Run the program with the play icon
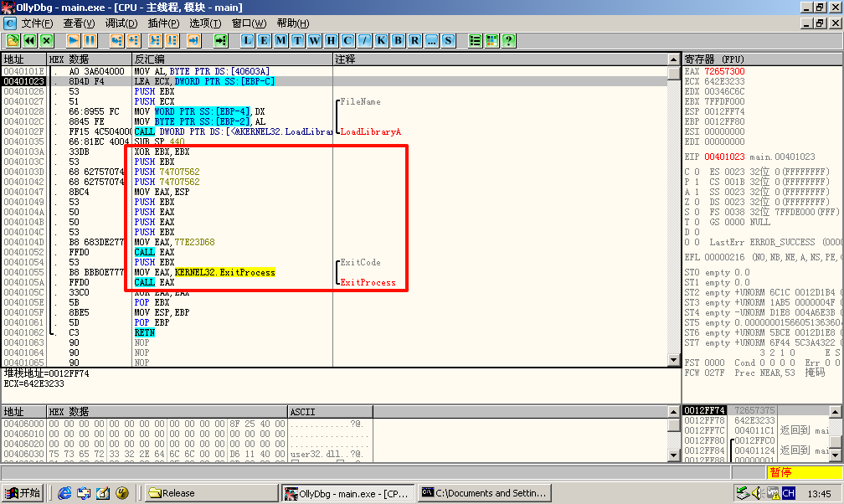This screenshot has width=844, height=504. pos(73,40)
